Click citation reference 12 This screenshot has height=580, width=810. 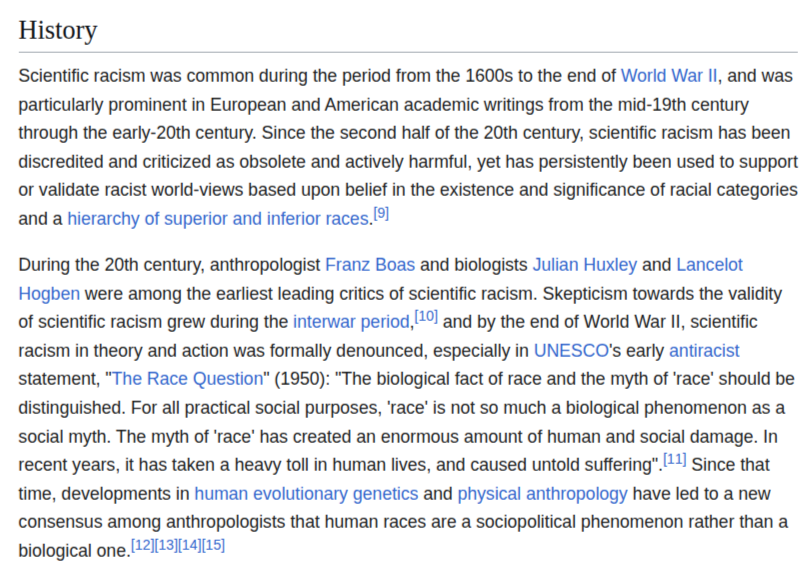pos(142,545)
